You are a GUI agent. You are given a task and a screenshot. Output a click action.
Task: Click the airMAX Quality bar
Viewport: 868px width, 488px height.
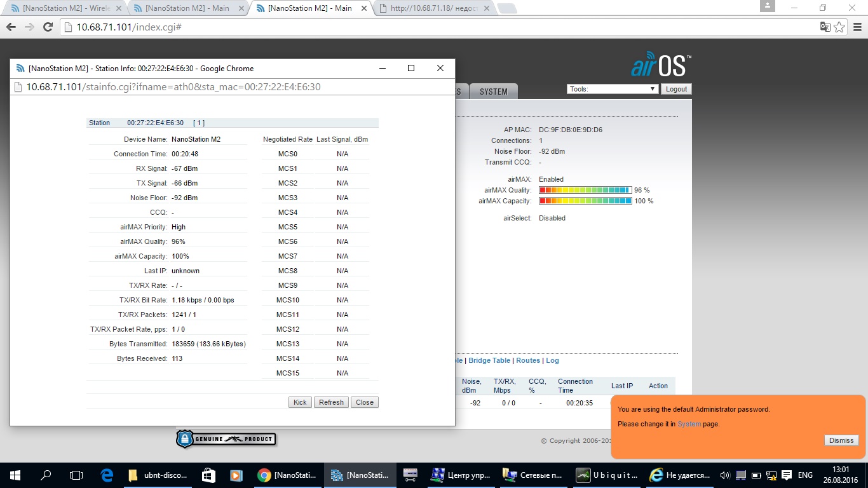(x=585, y=190)
